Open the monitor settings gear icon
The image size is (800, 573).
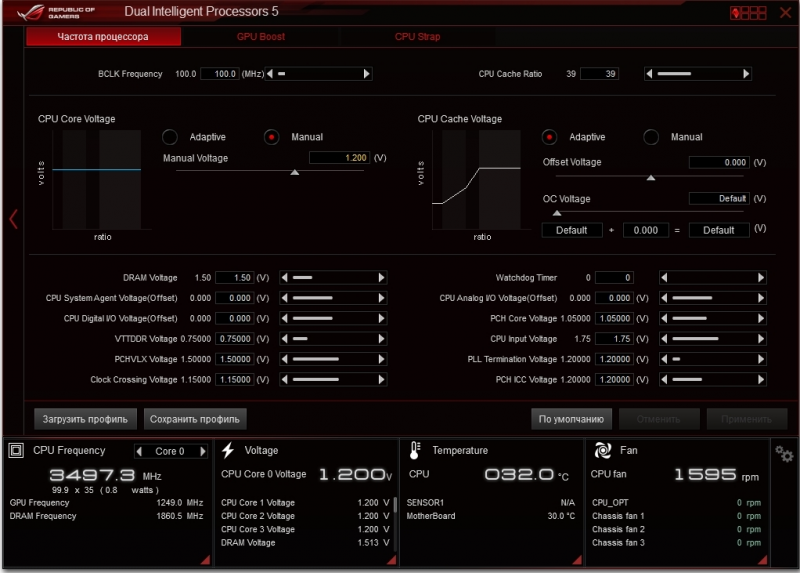784,453
